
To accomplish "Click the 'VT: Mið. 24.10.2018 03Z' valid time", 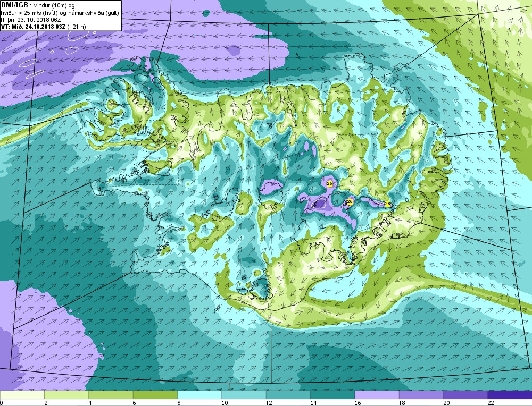I will [x=34, y=27].
